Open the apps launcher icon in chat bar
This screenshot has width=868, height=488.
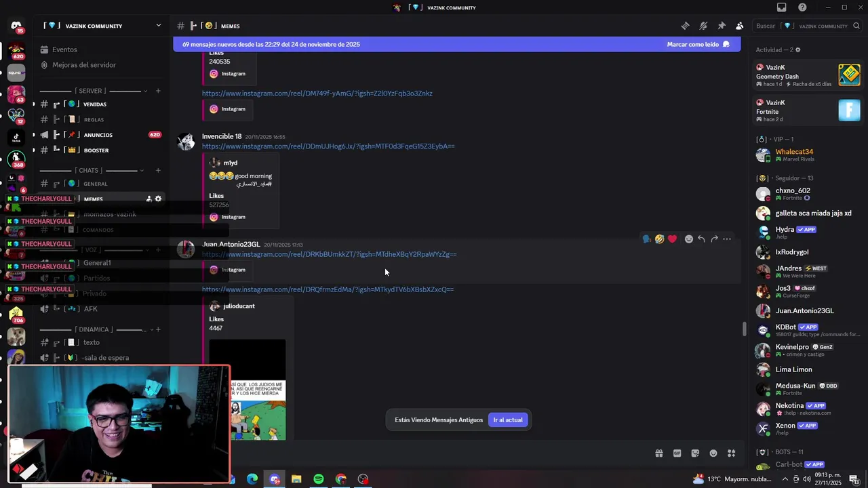pyautogui.click(x=732, y=453)
